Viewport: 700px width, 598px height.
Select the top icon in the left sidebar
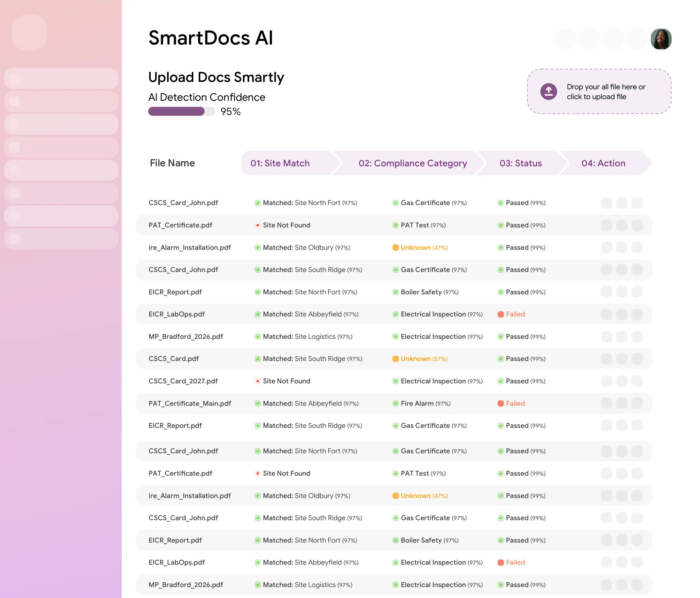(29, 33)
